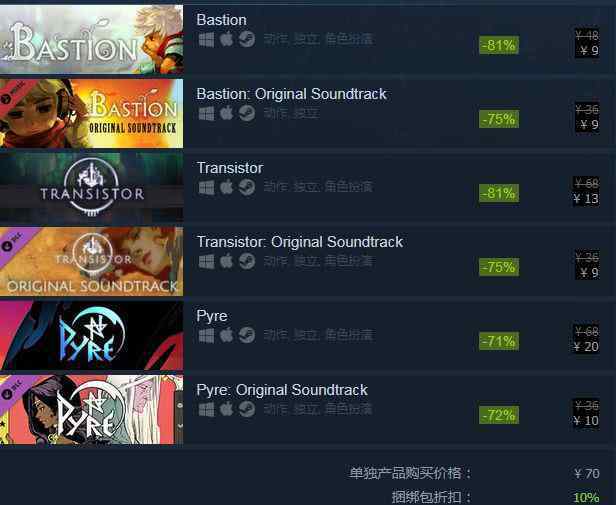Click the Steam icon under Transistor
This screenshot has width=616, height=505.
[x=247, y=187]
